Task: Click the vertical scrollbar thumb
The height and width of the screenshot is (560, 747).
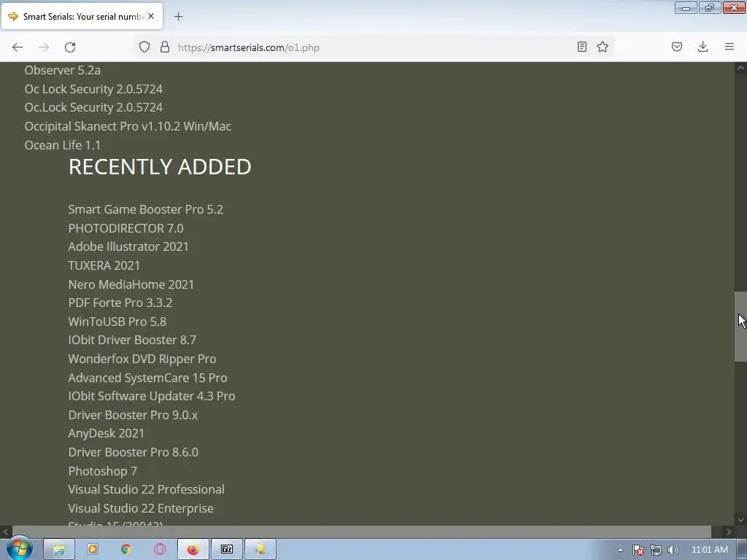Action: [x=740, y=327]
